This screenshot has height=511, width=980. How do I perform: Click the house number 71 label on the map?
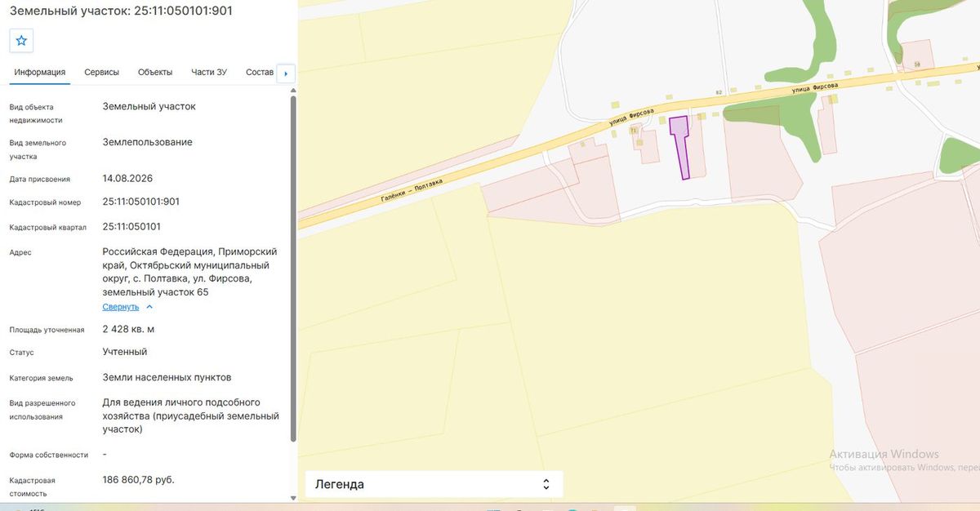632,131
